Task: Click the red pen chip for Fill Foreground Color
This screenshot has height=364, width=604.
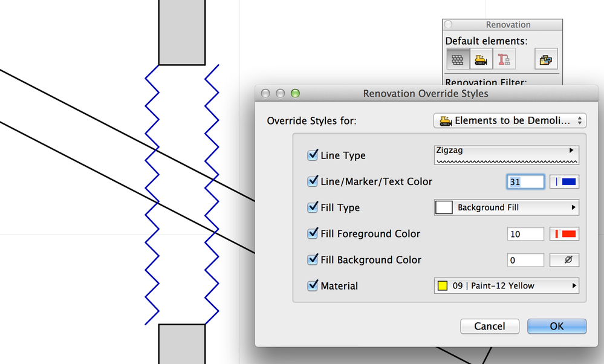Action: click(x=564, y=234)
